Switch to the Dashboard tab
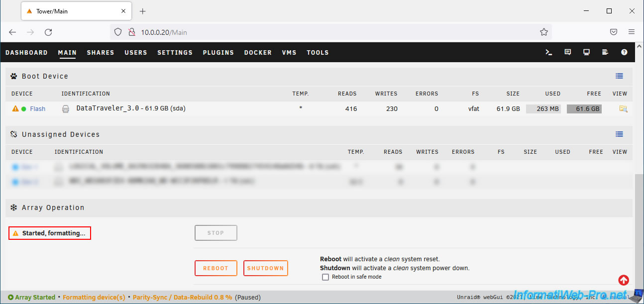644x304 pixels. (26, 53)
